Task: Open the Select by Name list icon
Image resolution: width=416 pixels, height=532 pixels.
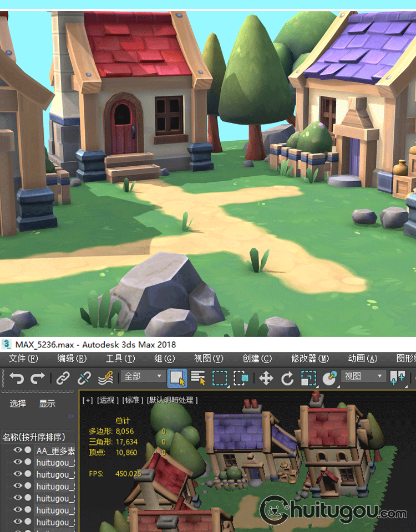Action: [x=198, y=378]
